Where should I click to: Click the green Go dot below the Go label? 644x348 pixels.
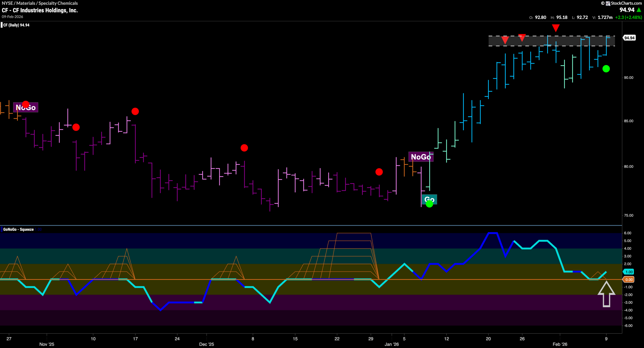click(x=430, y=204)
